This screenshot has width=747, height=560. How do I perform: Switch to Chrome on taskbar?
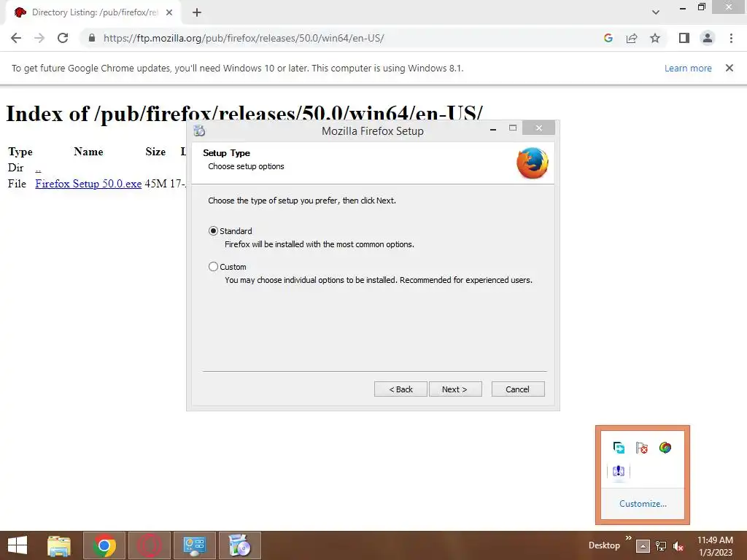pyautogui.click(x=104, y=545)
